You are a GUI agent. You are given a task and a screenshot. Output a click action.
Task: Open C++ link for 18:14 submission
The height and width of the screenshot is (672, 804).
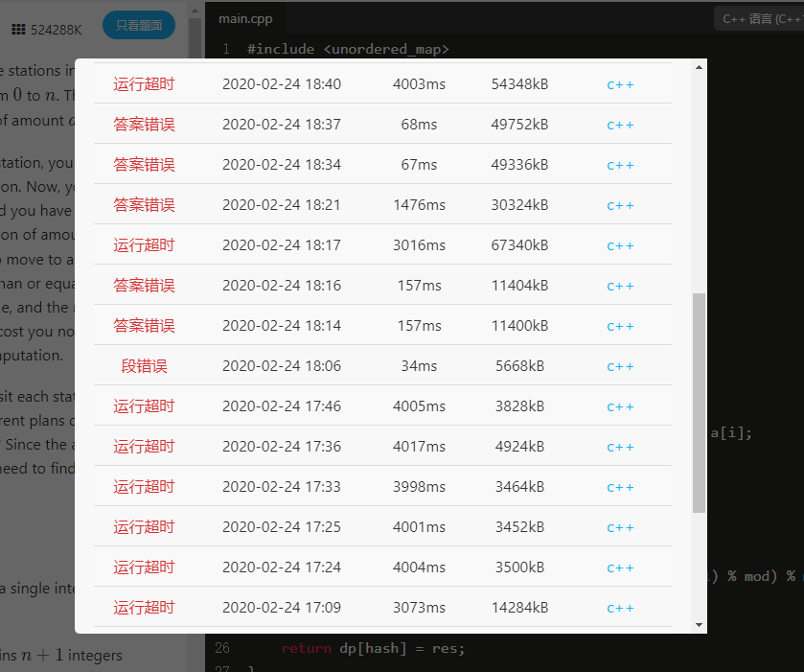(x=620, y=326)
